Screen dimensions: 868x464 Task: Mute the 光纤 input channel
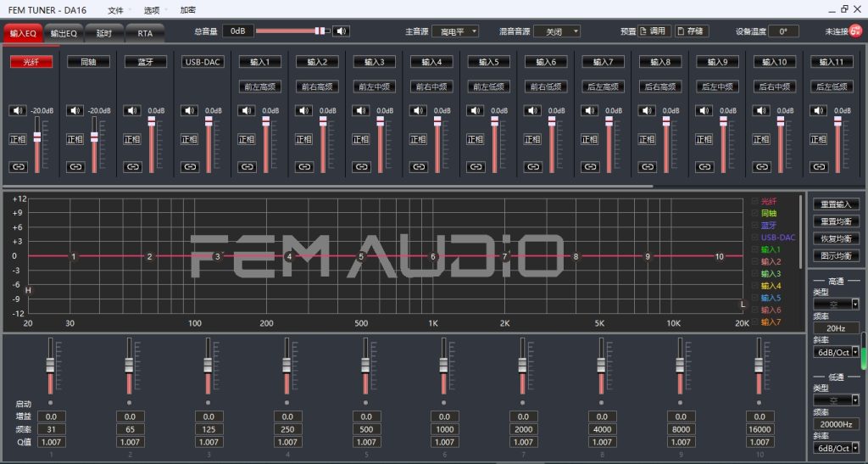pos(18,110)
